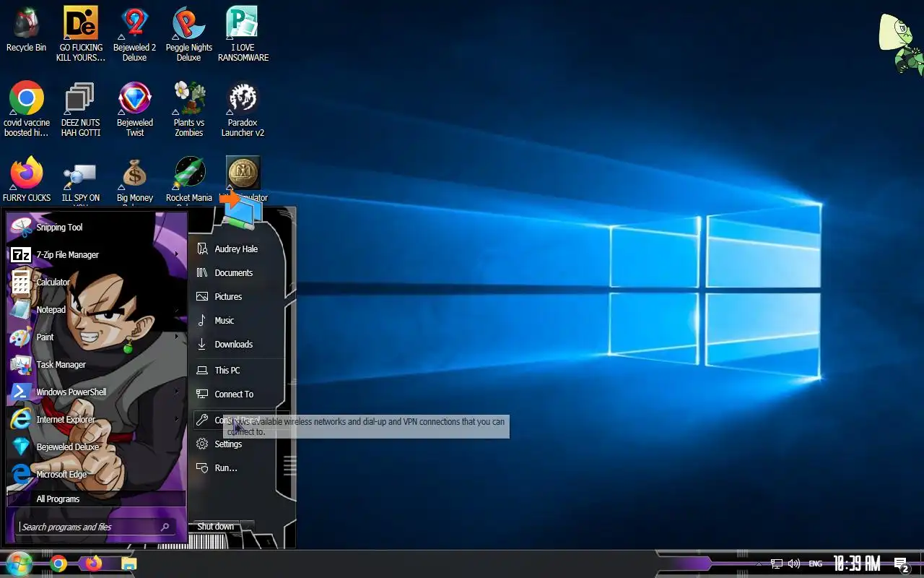Open Chrome from the taskbar
The height and width of the screenshot is (578, 924).
pos(59,564)
